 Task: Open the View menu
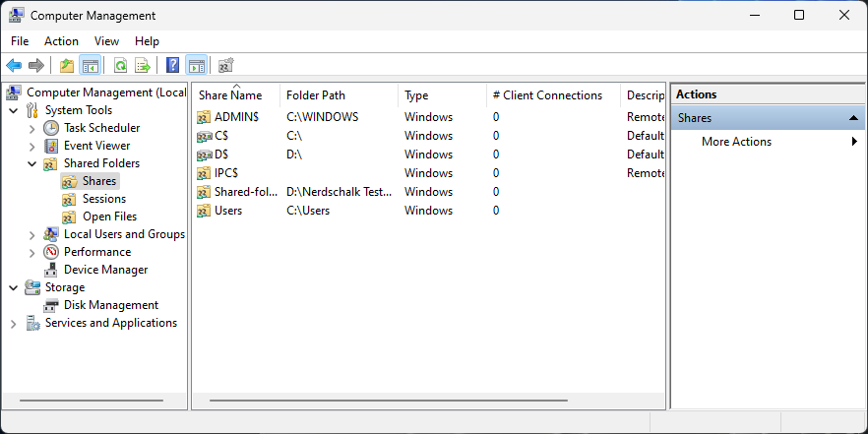click(x=106, y=41)
